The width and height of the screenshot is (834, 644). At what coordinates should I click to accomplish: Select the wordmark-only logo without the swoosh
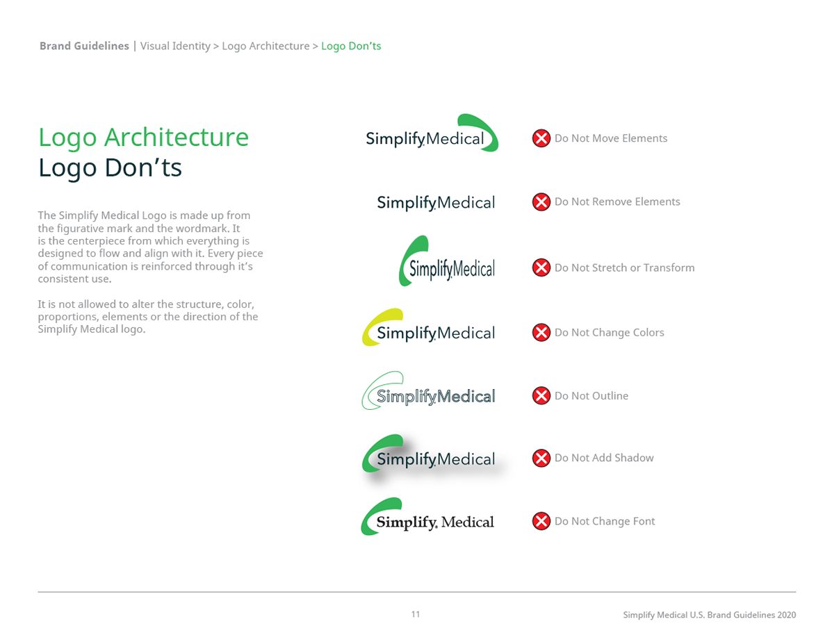pos(436,203)
